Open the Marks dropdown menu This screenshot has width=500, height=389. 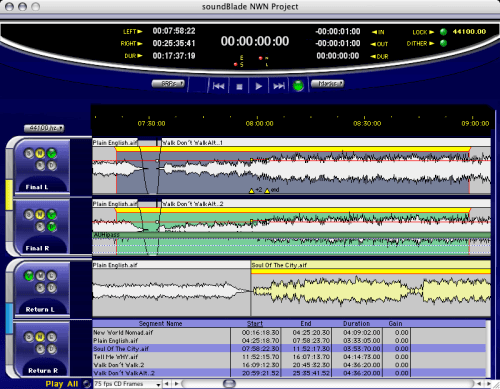[x=327, y=84]
